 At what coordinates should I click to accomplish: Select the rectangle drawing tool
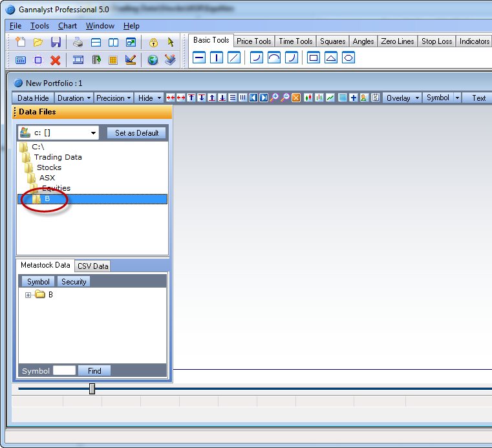314,58
